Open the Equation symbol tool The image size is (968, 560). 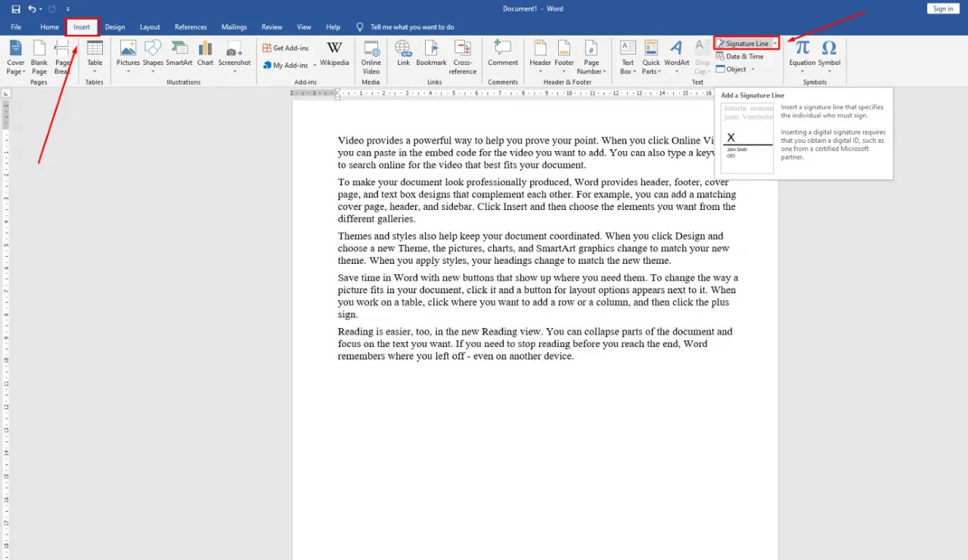coord(802,53)
